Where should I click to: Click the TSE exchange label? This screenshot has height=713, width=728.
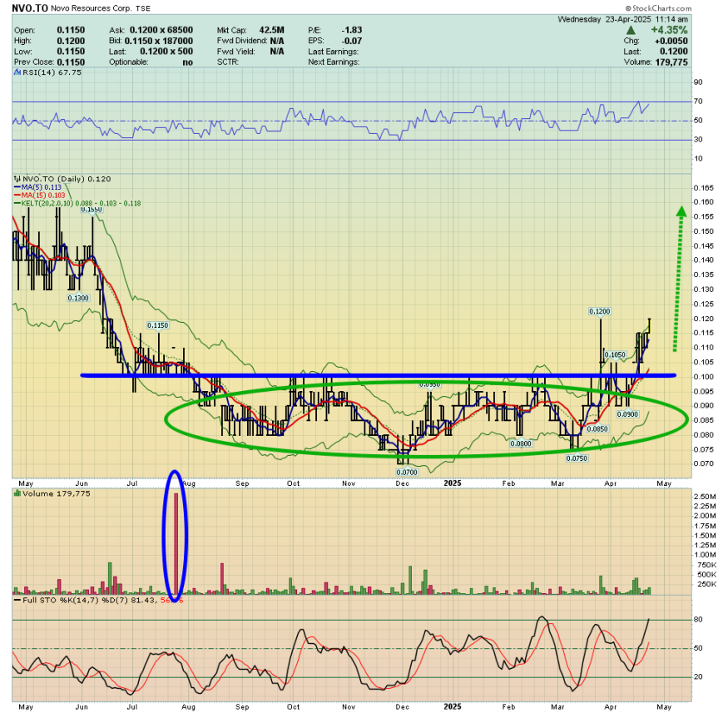[142, 8]
